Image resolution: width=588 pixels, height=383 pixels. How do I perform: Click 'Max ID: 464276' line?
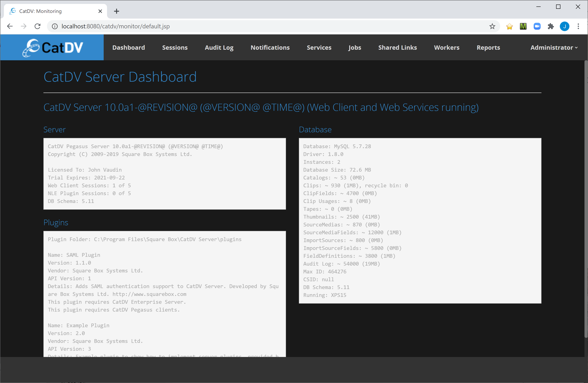[325, 271]
